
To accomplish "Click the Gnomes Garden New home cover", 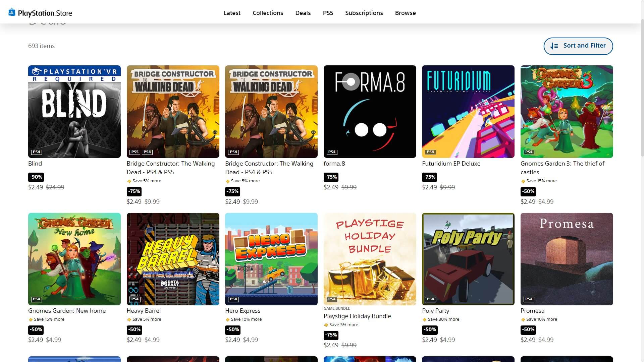I will 74,259.
